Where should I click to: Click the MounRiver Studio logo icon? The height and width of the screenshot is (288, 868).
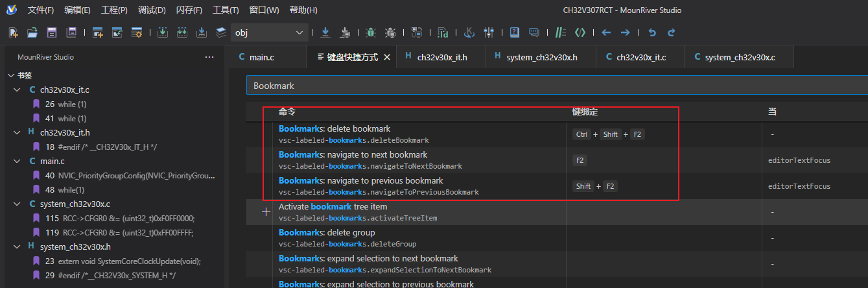pos(11,10)
